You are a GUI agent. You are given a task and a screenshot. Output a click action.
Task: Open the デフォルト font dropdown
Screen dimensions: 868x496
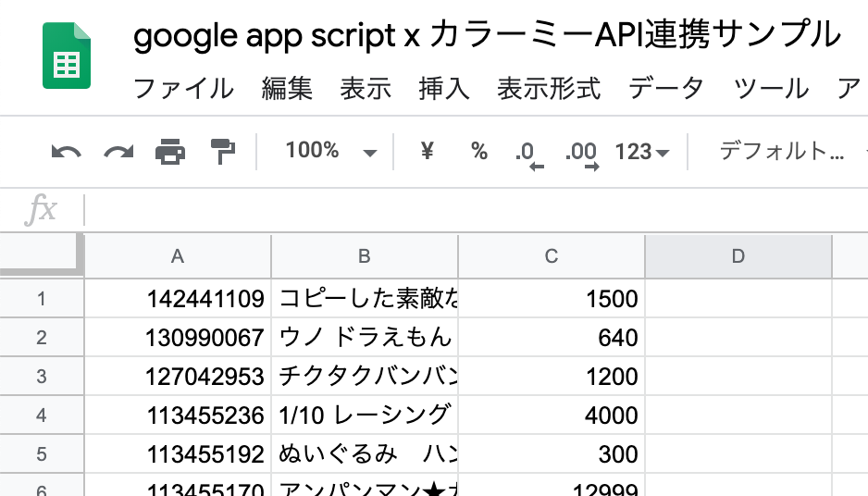pos(782,151)
